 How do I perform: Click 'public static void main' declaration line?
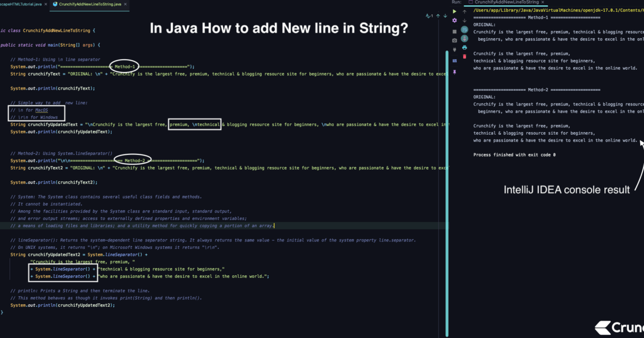(50, 45)
